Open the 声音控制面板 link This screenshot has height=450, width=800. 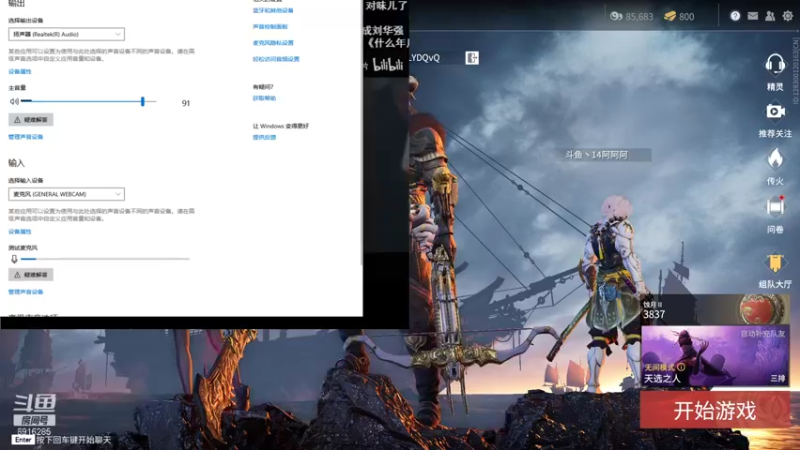click(x=270, y=27)
